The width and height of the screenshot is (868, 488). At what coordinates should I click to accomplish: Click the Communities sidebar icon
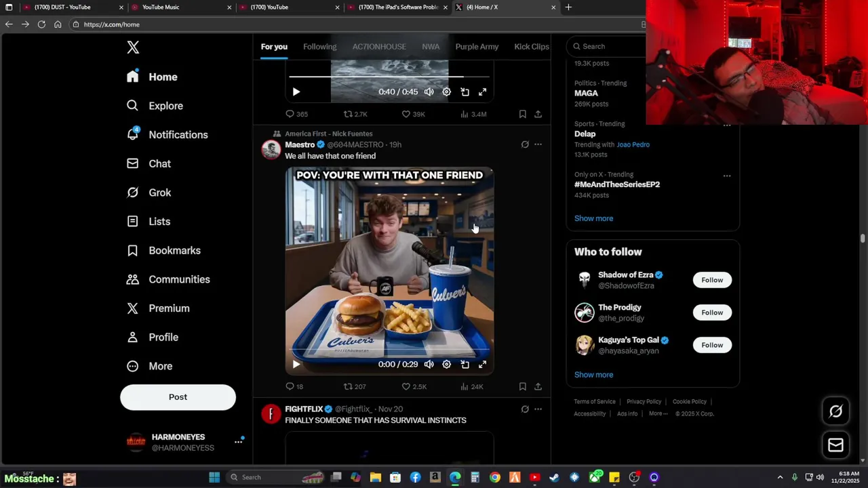133,279
